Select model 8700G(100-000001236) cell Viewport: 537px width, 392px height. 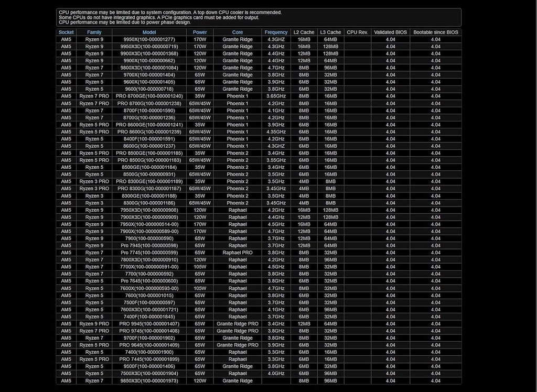click(149, 117)
